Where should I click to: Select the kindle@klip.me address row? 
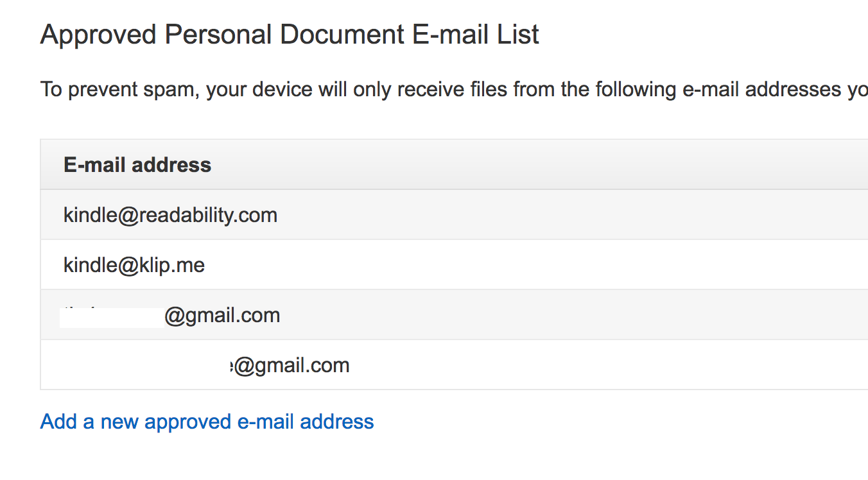[x=454, y=264]
